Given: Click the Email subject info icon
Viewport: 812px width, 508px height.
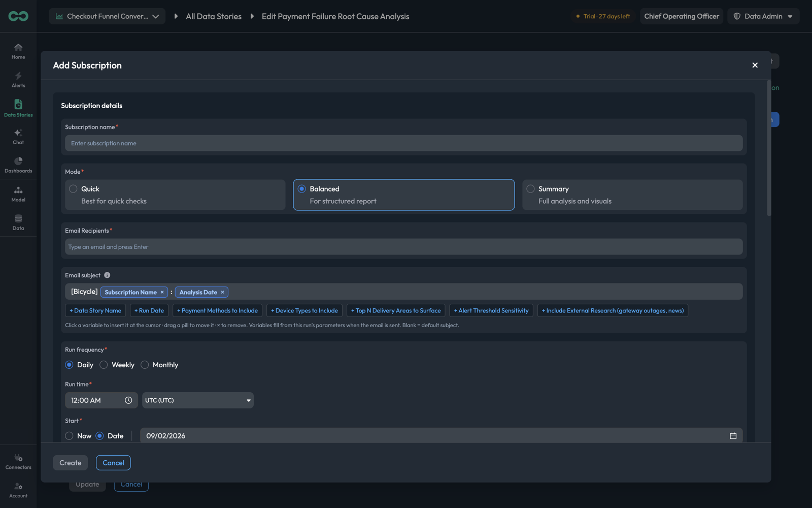Looking at the screenshot, I should tap(107, 275).
